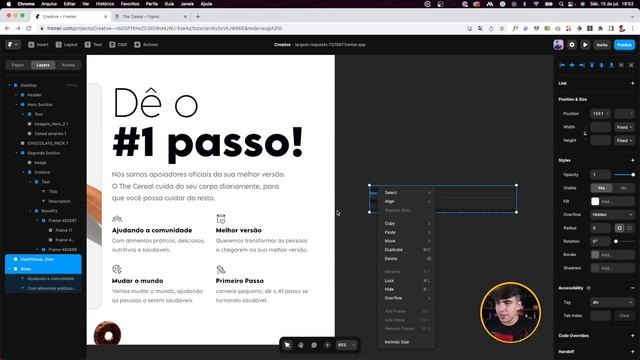Choose Delete from the context menu
Image resolution: width=640 pixels, height=360 pixels.
tap(407, 258)
